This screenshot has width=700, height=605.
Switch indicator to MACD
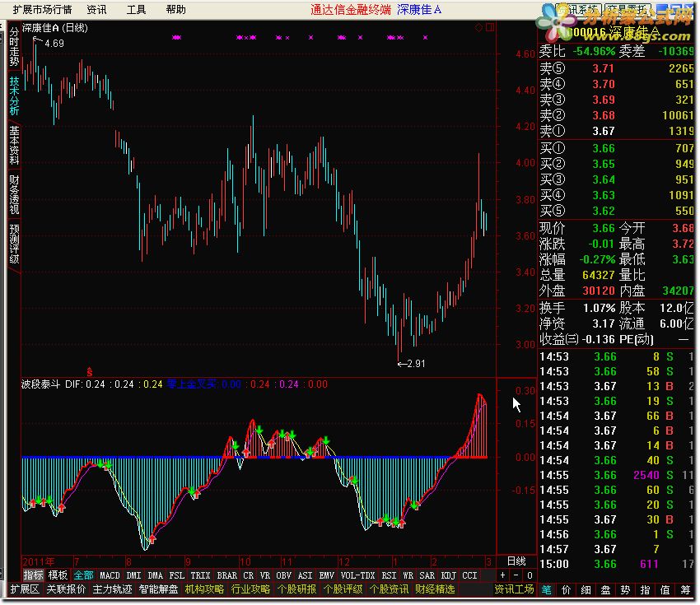[x=110, y=575]
